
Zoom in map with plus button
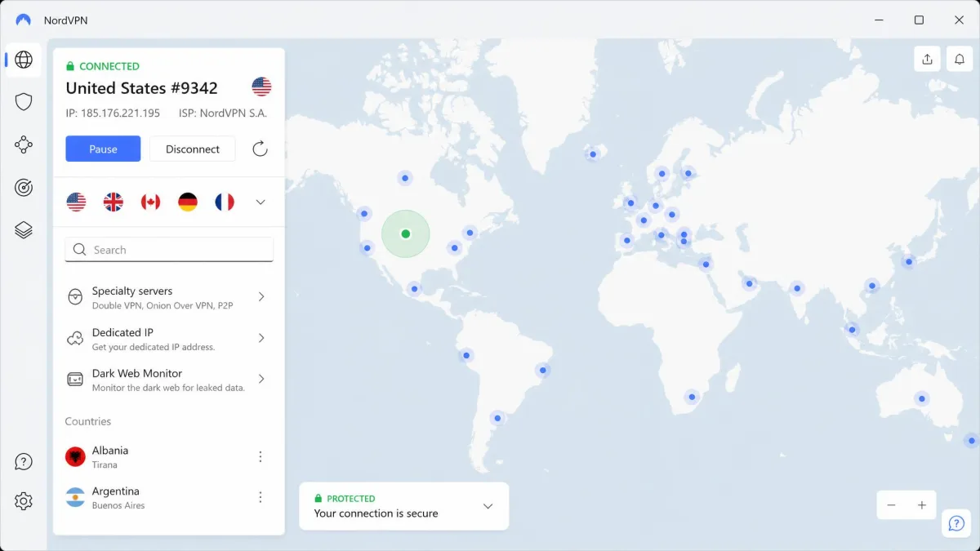[x=921, y=505]
